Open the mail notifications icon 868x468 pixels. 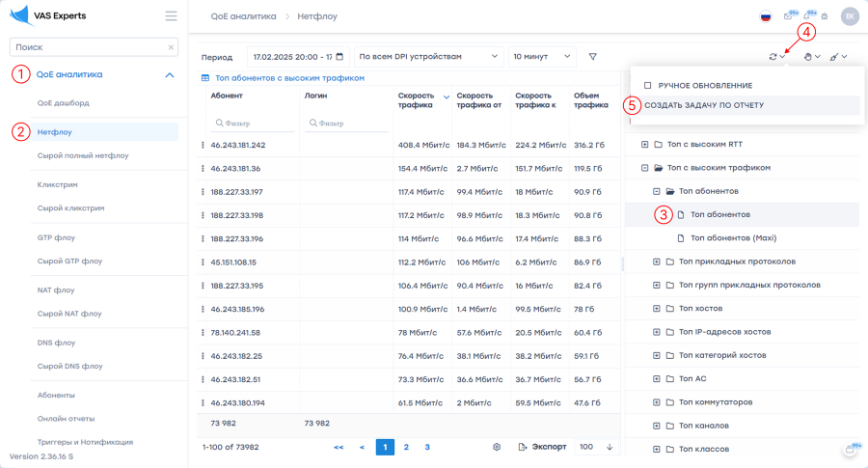click(x=788, y=16)
